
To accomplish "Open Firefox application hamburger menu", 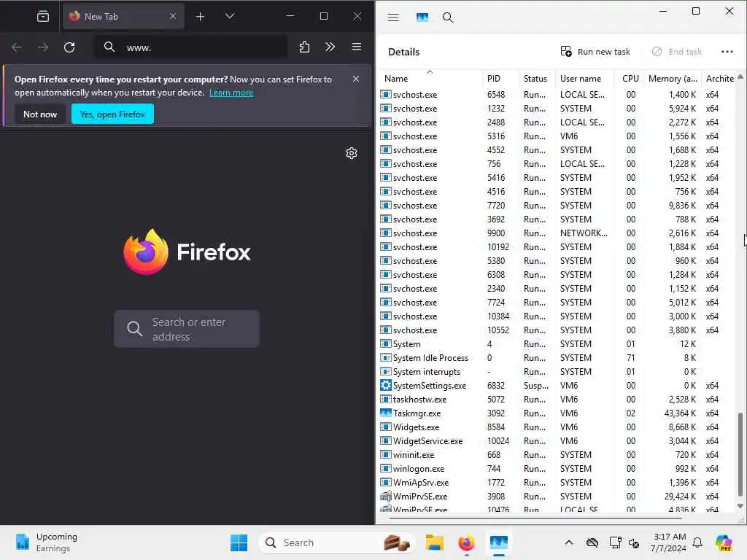I will [356, 47].
